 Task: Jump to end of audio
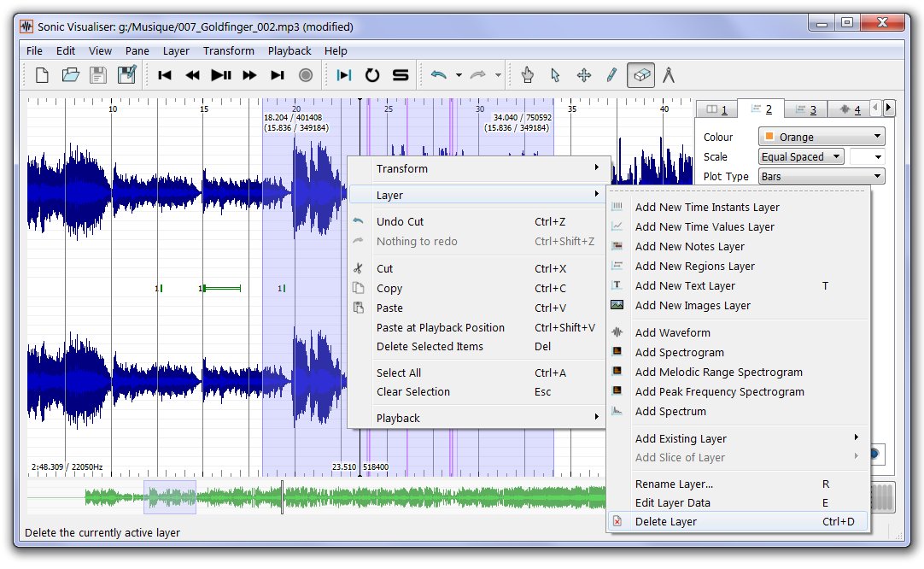[277, 75]
